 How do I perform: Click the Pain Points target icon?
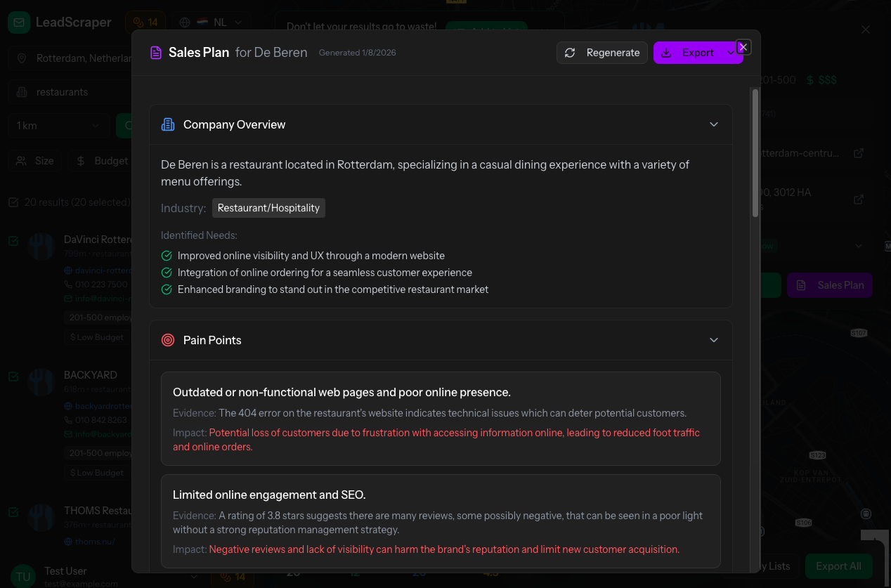pos(168,340)
